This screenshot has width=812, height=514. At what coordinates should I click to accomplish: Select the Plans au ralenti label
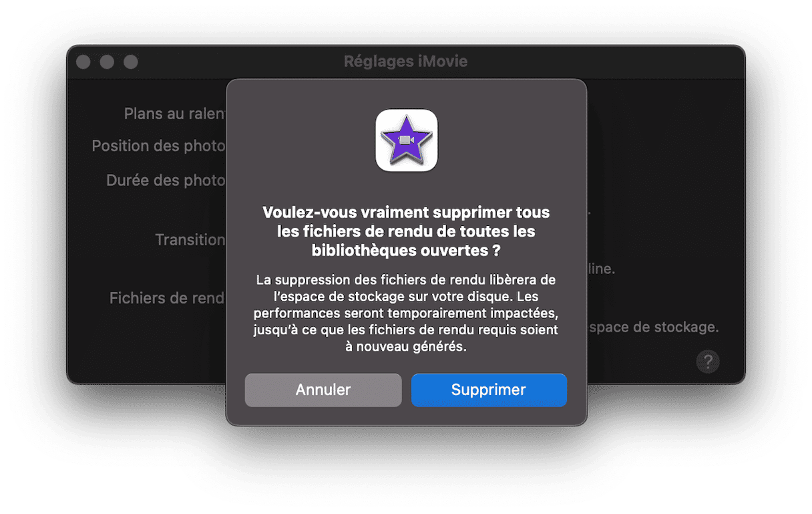click(x=175, y=114)
